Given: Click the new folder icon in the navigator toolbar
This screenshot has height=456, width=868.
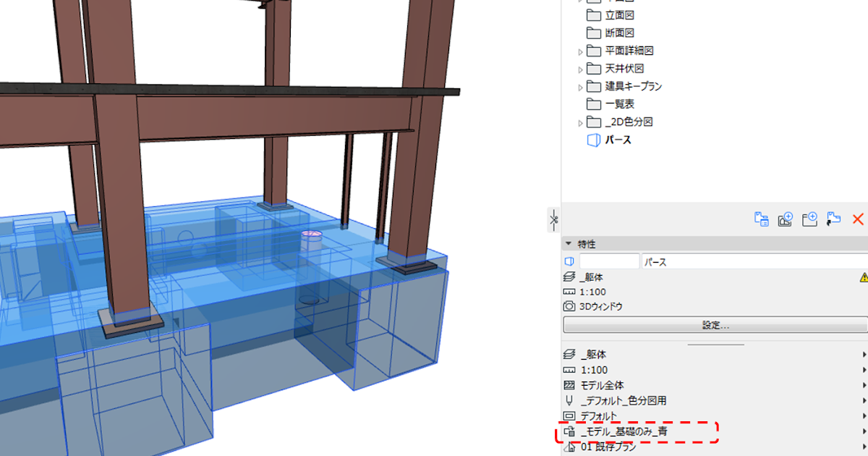Looking at the screenshot, I should (x=808, y=219).
